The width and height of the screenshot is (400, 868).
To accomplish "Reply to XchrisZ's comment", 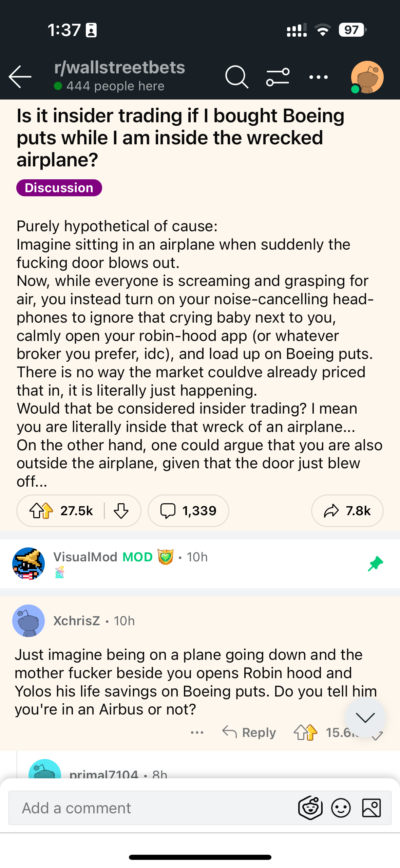I will click(x=249, y=733).
